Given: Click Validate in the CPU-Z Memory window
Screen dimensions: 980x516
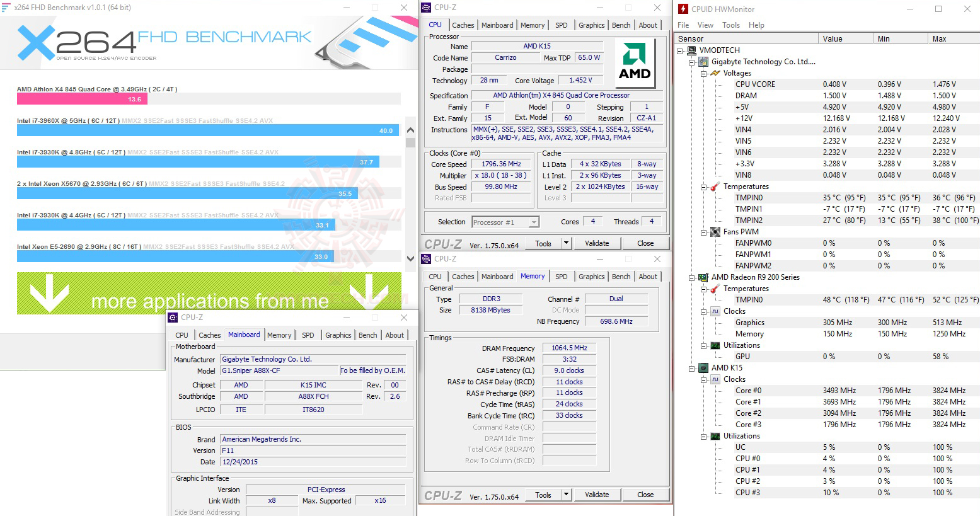Looking at the screenshot, I should pyautogui.click(x=597, y=495).
